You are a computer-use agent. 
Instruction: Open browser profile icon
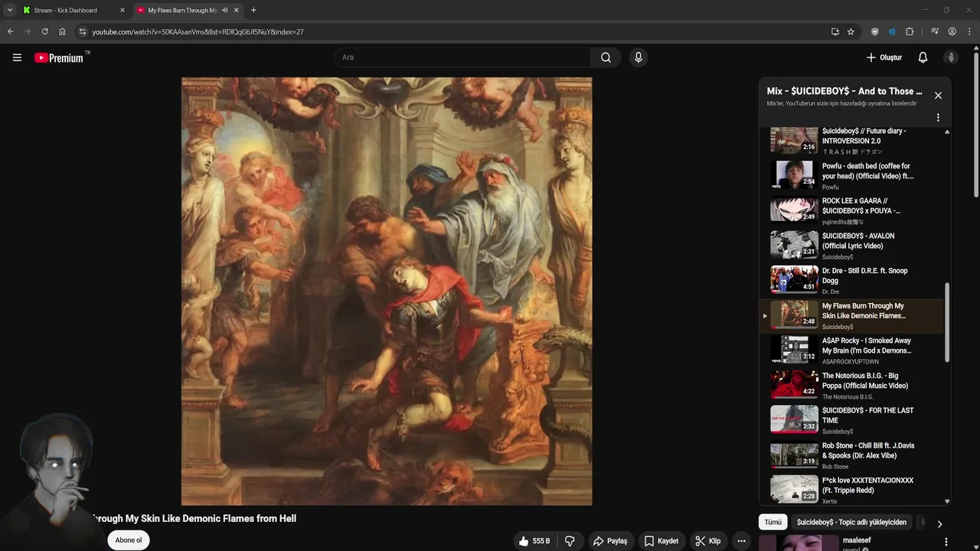click(952, 31)
